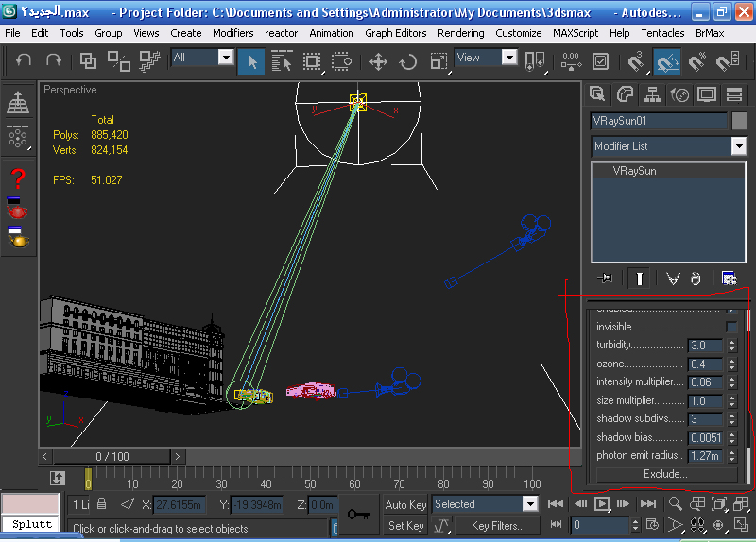Open the Utilities command panel tab
This screenshot has width=756, height=542.
[x=734, y=94]
